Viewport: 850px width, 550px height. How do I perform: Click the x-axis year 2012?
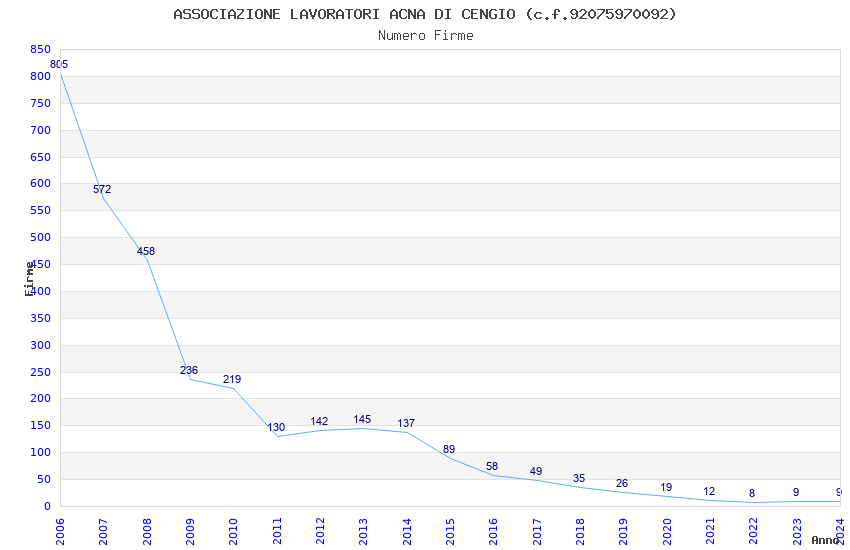pos(320,532)
